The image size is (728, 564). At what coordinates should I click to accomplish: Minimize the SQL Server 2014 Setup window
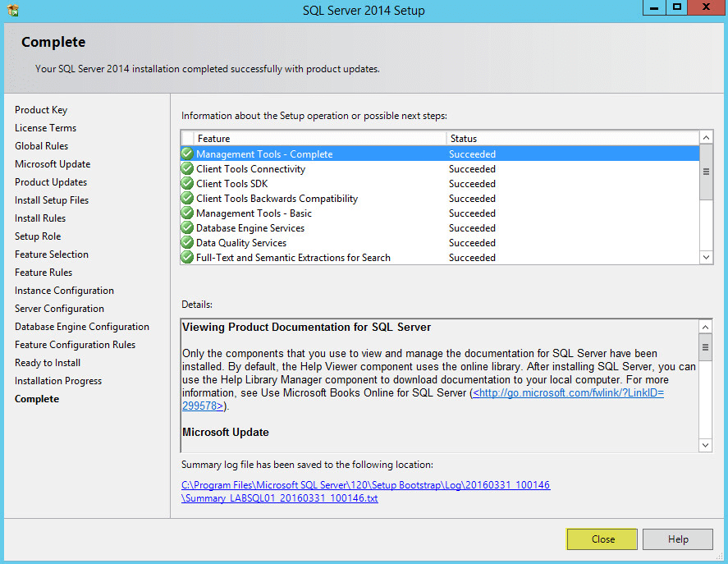653,7
